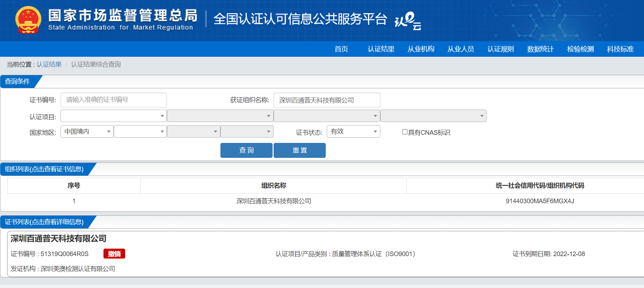The width and height of the screenshot is (644, 288).
Task: Click the 序号 column header
Action: pos(74,185)
